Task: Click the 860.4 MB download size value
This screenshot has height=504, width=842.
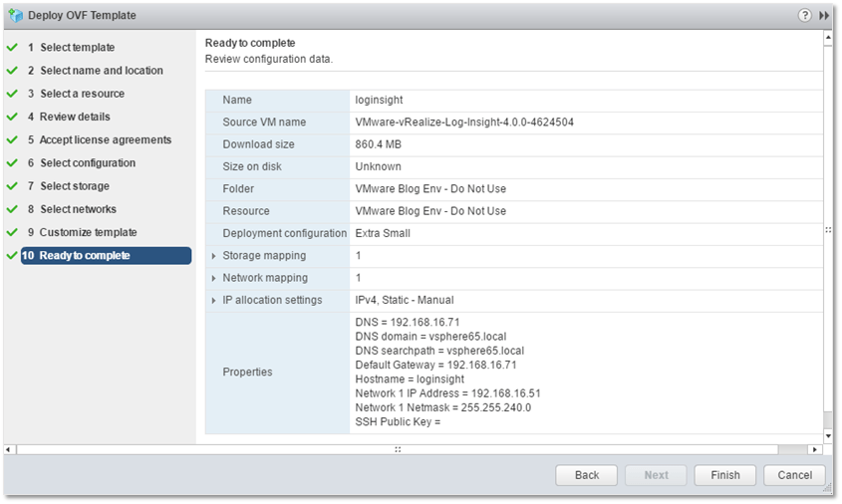Action: pos(378,144)
